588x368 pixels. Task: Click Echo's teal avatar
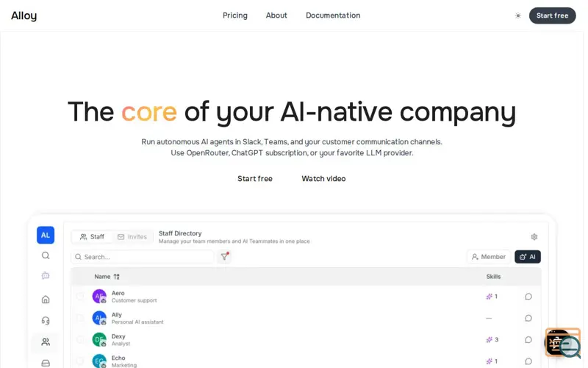click(x=99, y=361)
